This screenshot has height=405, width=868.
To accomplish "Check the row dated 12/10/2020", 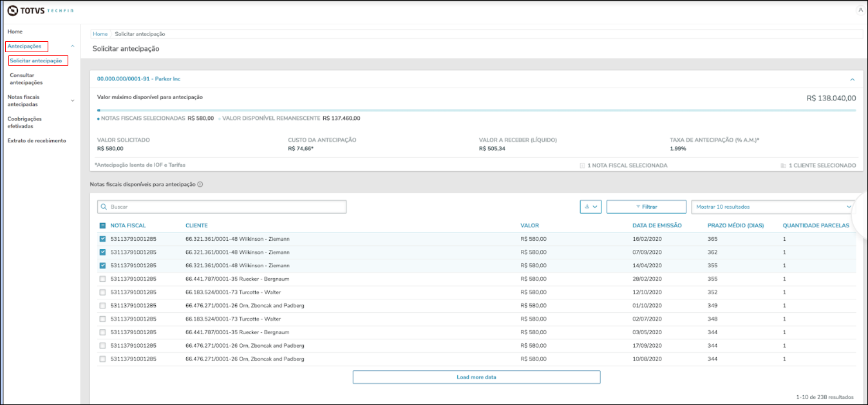I will pyautogui.click(x=102, y=292).
